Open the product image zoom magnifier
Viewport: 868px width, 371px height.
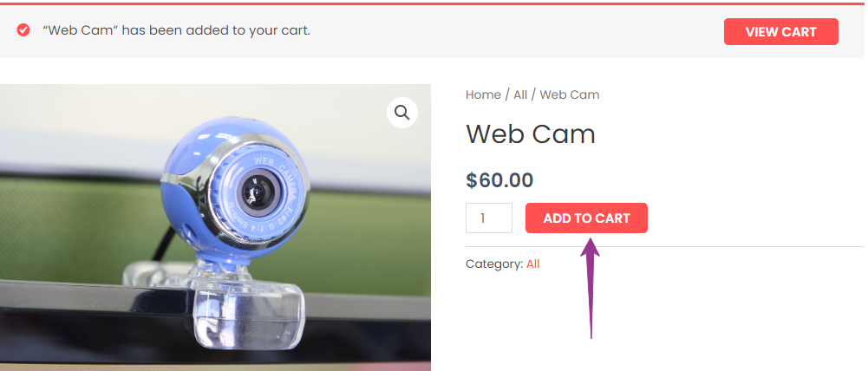[401, 113]
